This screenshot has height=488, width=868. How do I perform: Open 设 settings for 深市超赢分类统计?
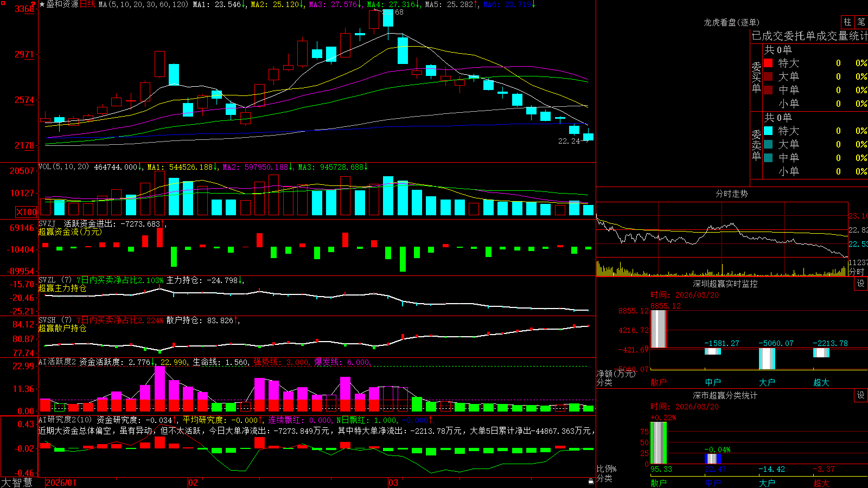[861, 395]
